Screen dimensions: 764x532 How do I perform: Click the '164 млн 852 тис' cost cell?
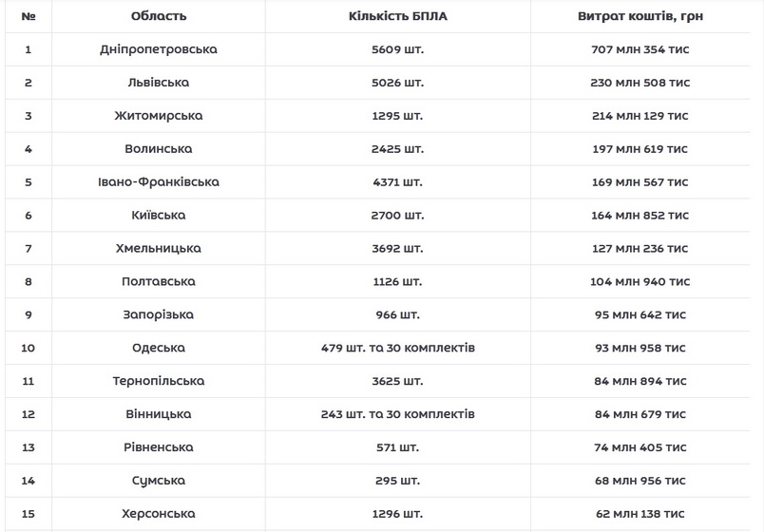(640, 216)
